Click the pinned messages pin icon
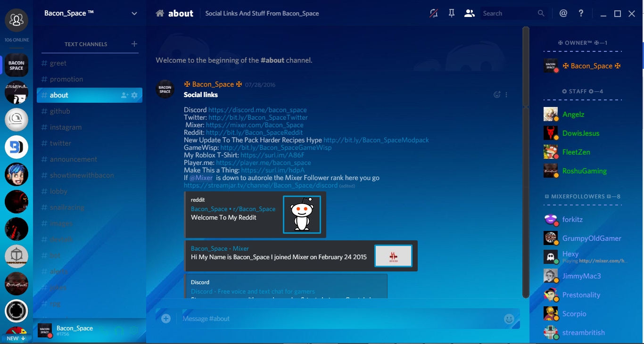 click(451, 13)
